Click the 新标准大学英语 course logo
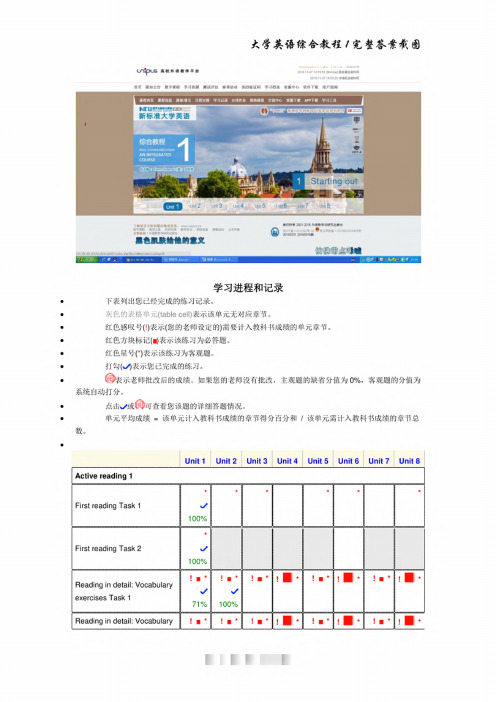 pyautogui.click(x=164, y=112)
